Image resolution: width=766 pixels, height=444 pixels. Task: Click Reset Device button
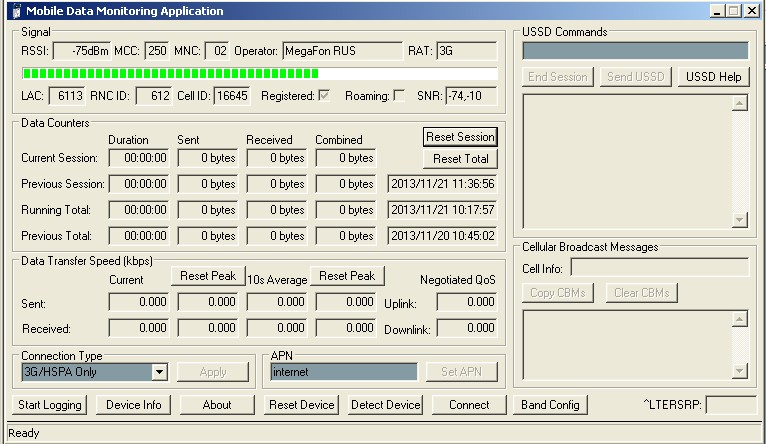[301, 405]
